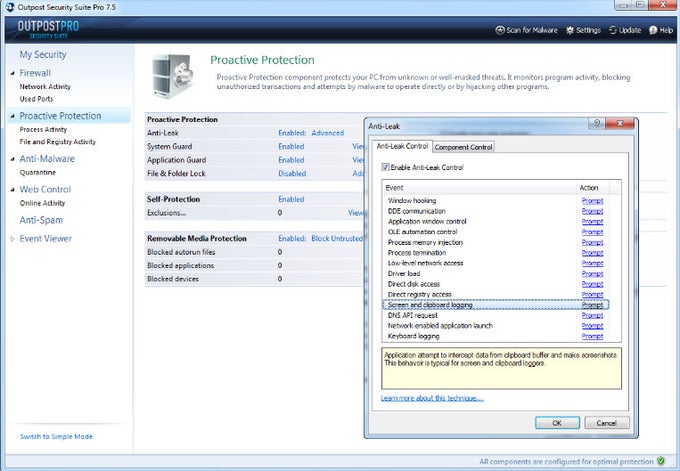Select Exclusions... row under Self-Protection
This screenshot has height=471, width=680.
pyautogui.click(x=255, y=213)
